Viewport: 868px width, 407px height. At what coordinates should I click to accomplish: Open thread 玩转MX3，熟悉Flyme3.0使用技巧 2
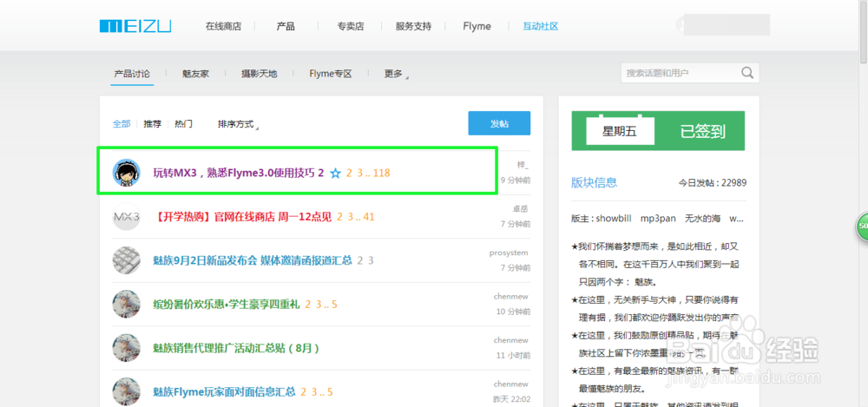click(239, 174)
